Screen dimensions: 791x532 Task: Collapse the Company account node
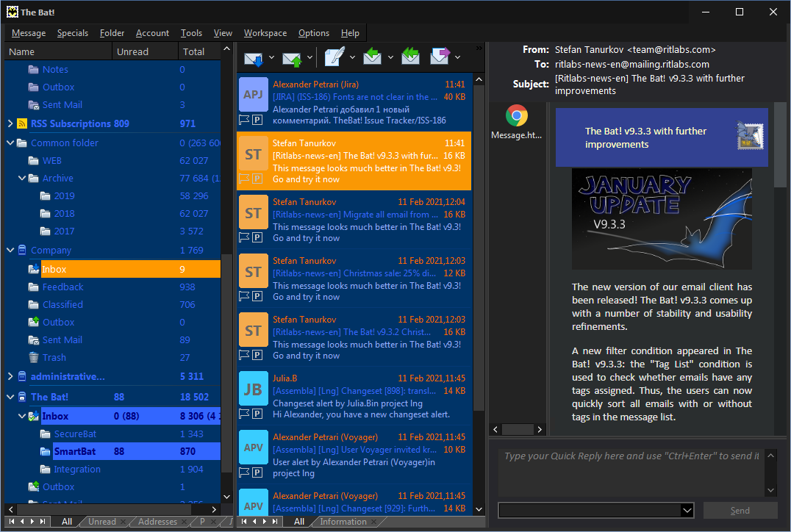[10, 250]
